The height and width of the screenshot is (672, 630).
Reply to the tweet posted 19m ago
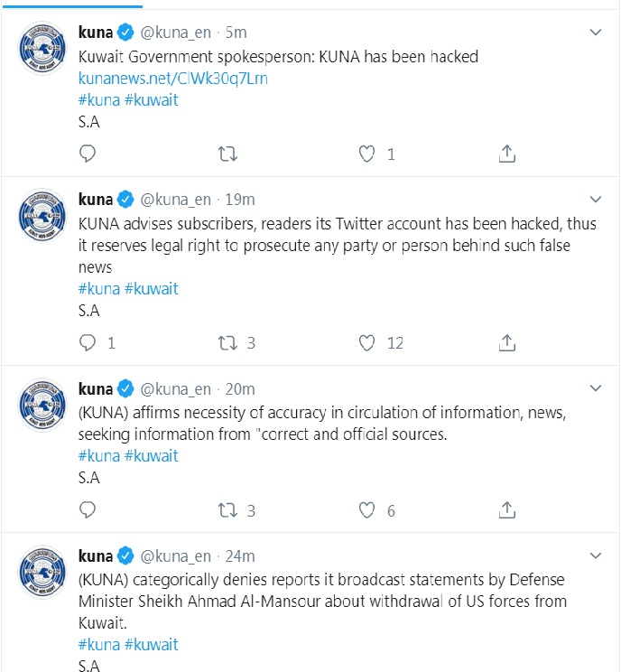pos(88,342)
